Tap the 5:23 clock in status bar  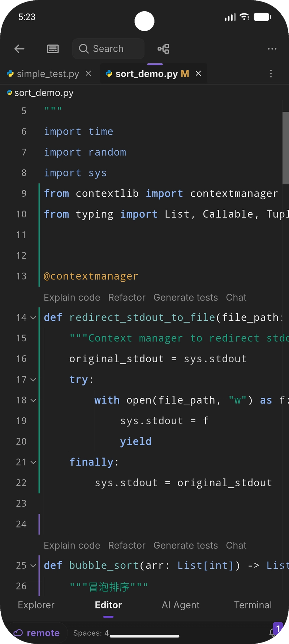27,17
